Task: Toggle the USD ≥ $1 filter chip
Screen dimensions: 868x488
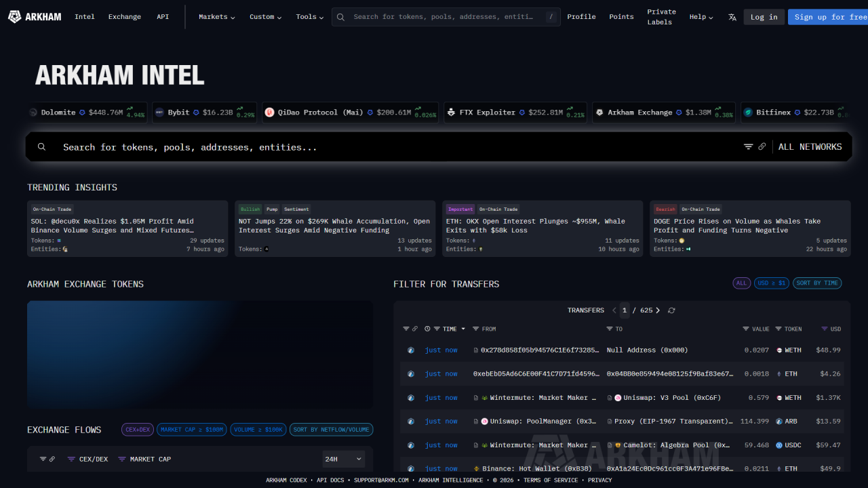Action: (x=772, y=283)
